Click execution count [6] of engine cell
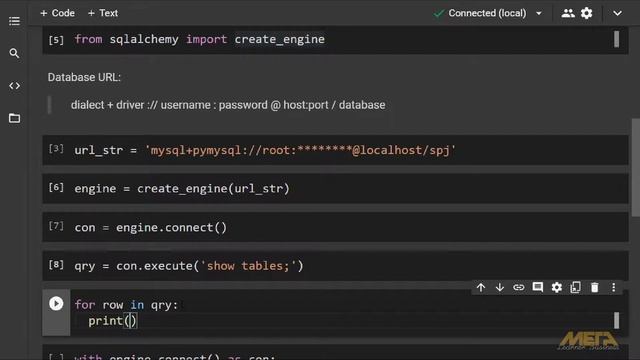This screenshot has width=640, height=360. click(56, 187)
